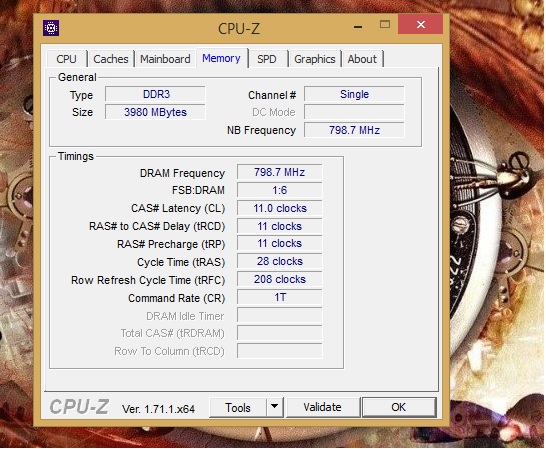Click the empty DRAM Idle Timer field
Image resolution: width=546 pixels, height=449 pixels.
pos(280,315)
